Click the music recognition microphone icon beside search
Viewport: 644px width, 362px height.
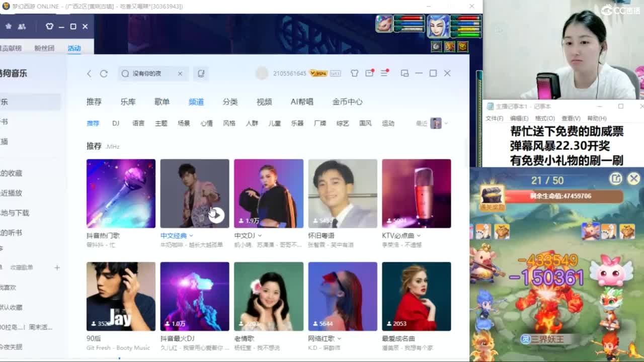click(x=200, y=73)
